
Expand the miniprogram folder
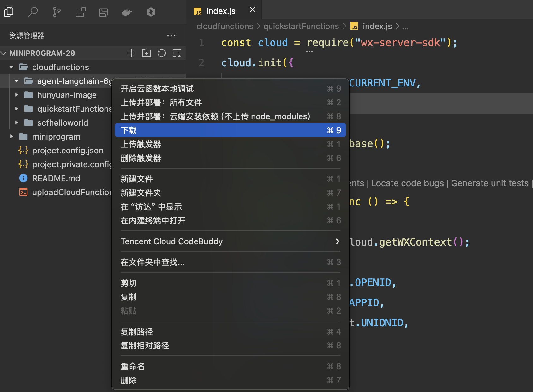[12, 137]
